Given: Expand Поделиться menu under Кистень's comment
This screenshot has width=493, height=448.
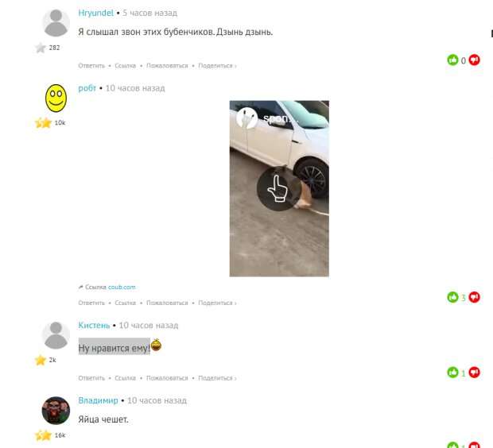Looking at the screenshot, I should point(217,378).
